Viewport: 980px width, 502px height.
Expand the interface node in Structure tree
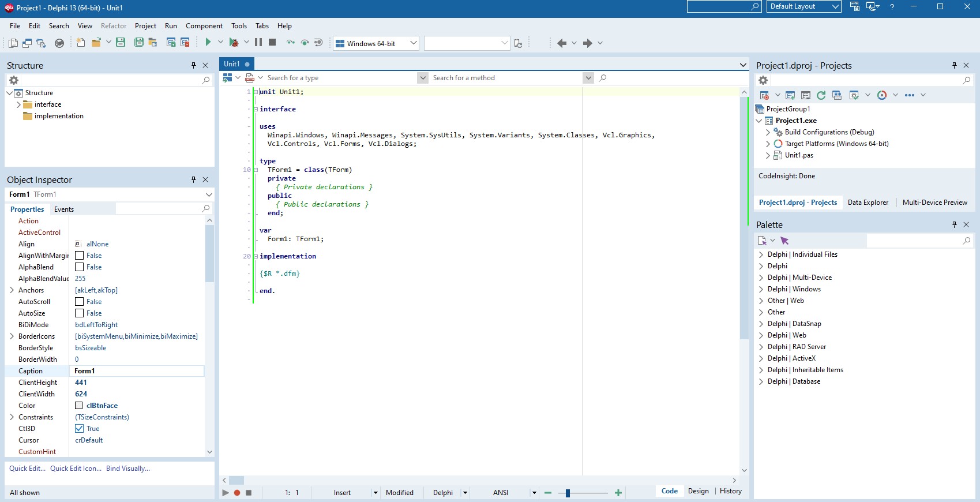pyautogui.click(x=18, y=104)
